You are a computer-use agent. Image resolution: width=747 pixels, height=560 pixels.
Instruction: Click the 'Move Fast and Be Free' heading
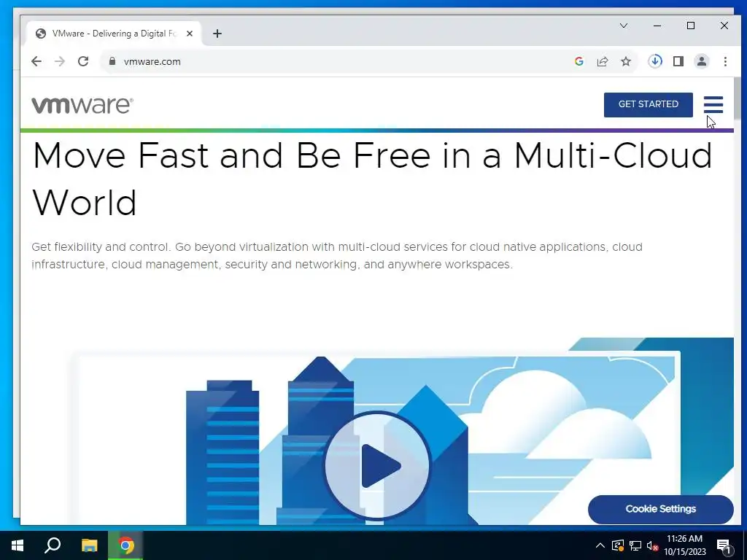pyautogui.click(x=372, y=179)
